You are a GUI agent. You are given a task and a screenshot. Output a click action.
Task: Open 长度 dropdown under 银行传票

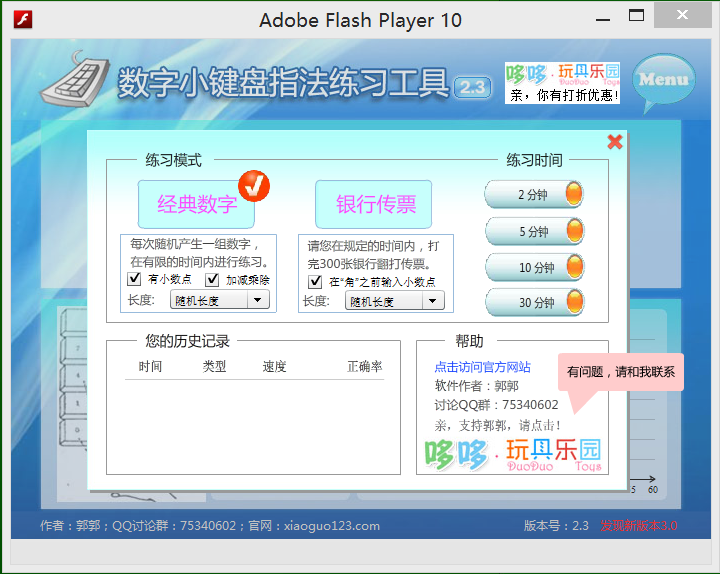tap(394, 301)
